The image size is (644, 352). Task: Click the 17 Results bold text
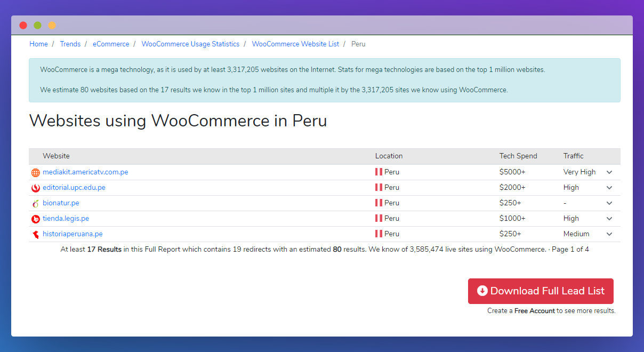104,249
